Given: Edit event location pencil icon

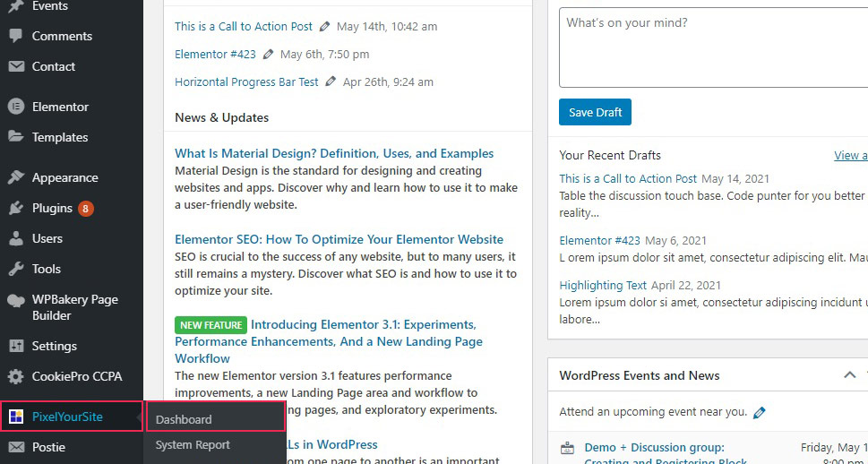Looking at the screenshot, I should (760, 413).
